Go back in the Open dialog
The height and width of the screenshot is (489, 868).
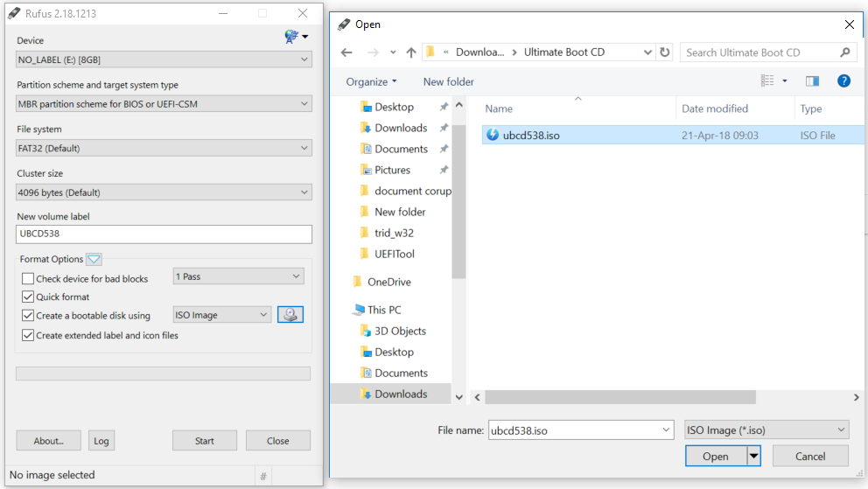(x=346, y=52)
